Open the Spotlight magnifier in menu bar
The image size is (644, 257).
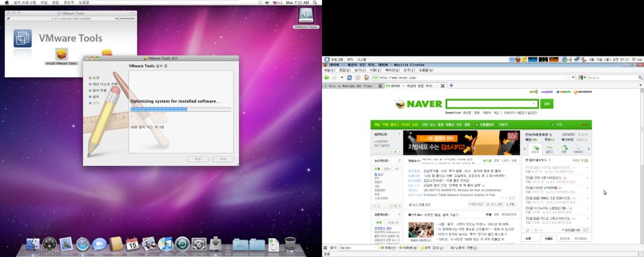pyautogui.click(x=315, y=3)
